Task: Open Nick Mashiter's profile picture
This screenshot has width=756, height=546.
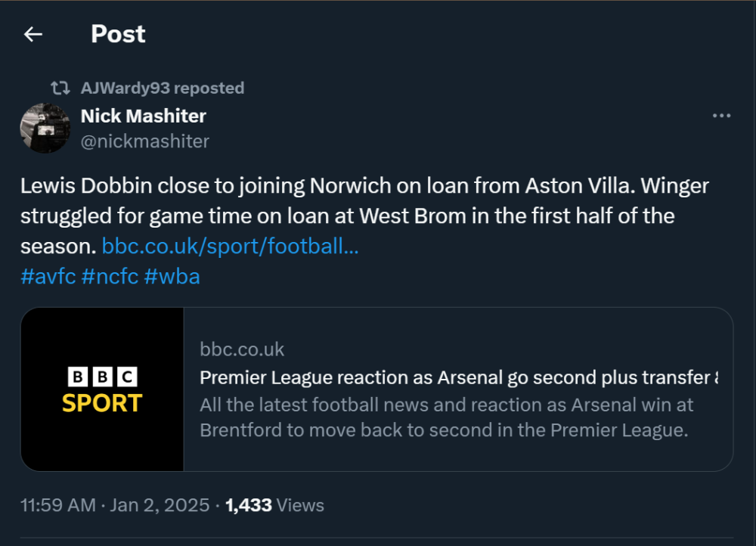Action: click(45, 128)
